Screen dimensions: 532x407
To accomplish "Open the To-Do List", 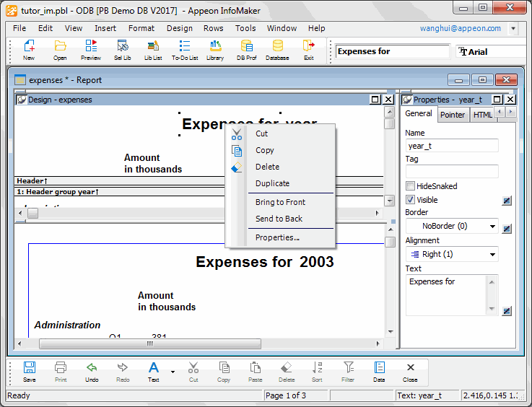I will coord(185,50).
